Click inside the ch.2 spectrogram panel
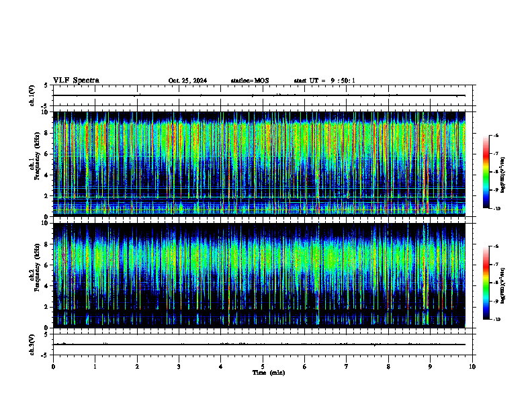 point(259,275)
